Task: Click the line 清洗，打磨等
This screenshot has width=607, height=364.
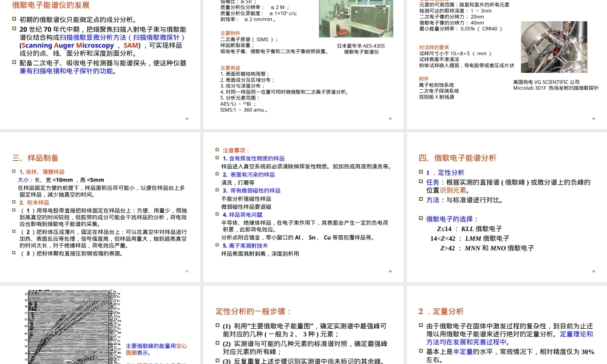Action: [x=238, y=183]
